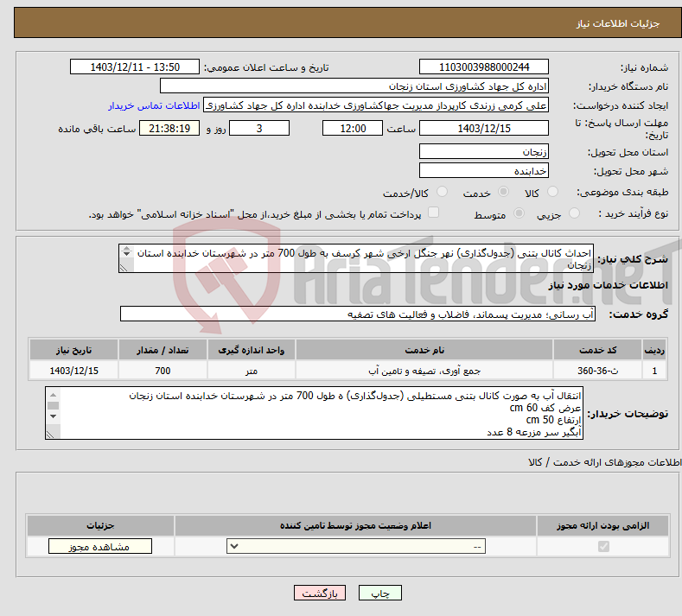Click the گروه خدمت field

pos(358,314)
